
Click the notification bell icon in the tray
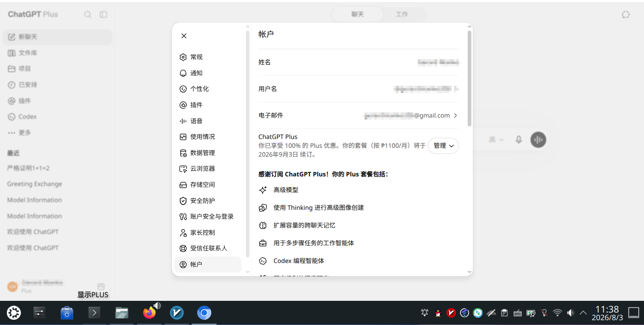[x=425, y=313]
